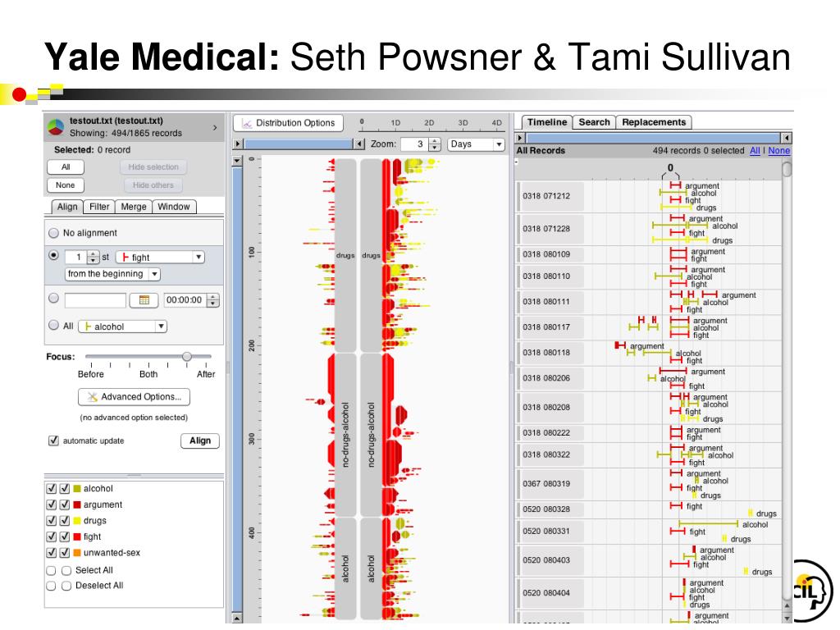Click the empty date input field

[x=95, y=300]
